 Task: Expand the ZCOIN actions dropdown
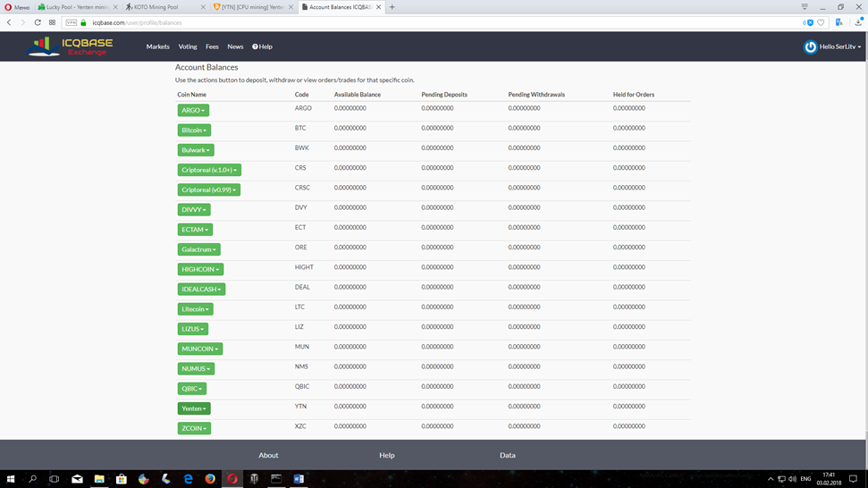point(194,429)
